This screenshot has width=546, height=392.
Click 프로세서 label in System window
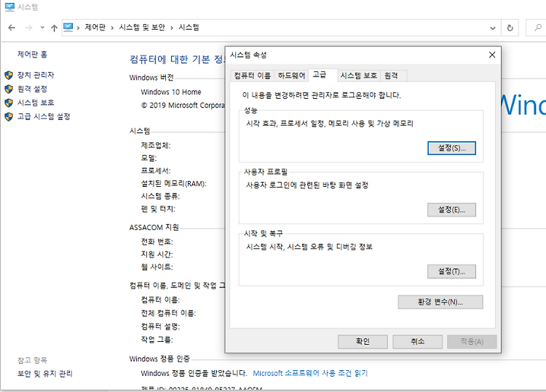[156, 171]
